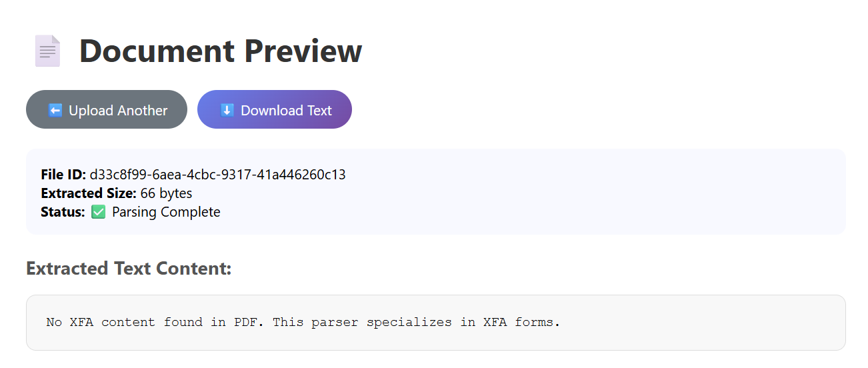Click the Extracted Text Content heading

tap(129, 268)
